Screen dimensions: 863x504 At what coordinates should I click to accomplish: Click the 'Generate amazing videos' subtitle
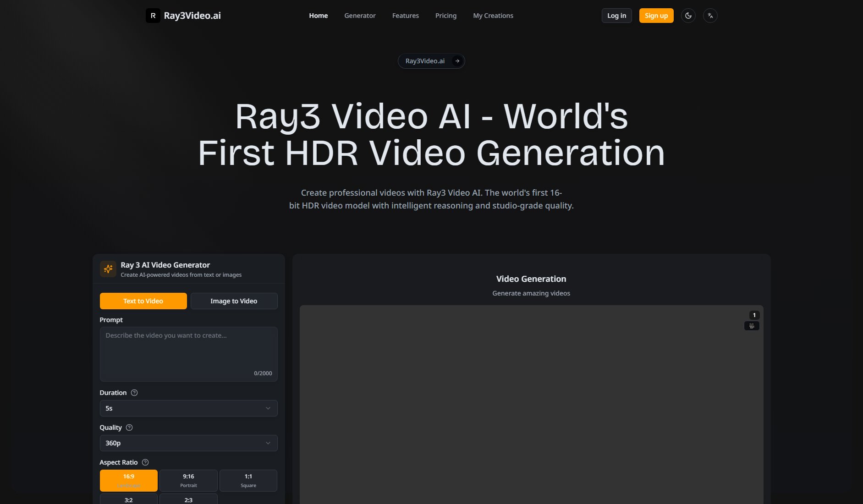[531, 293]
